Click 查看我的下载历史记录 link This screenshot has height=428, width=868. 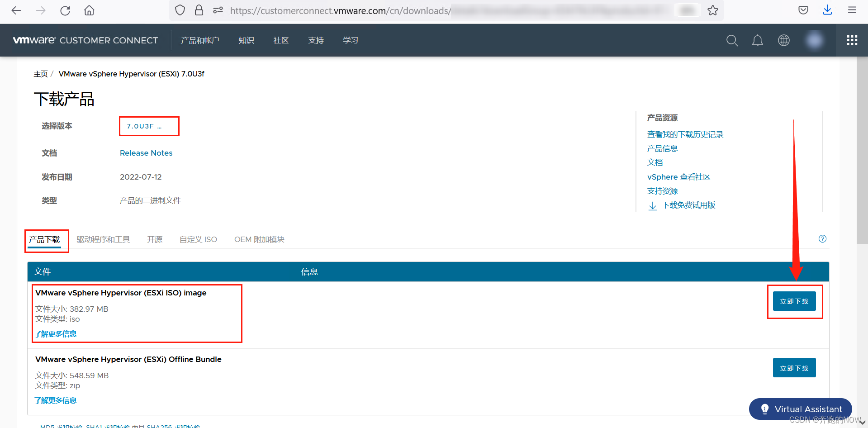click(x=685, y=134)
